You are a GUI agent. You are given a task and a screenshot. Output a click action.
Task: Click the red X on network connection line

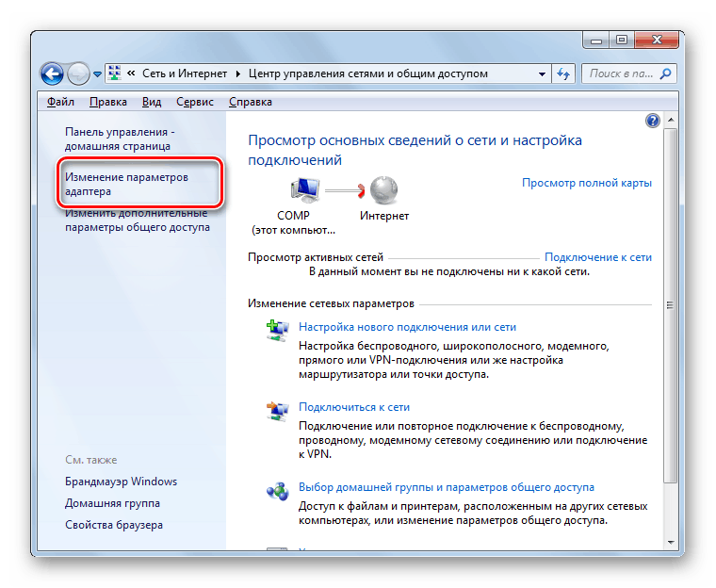[x=362, y=190]
